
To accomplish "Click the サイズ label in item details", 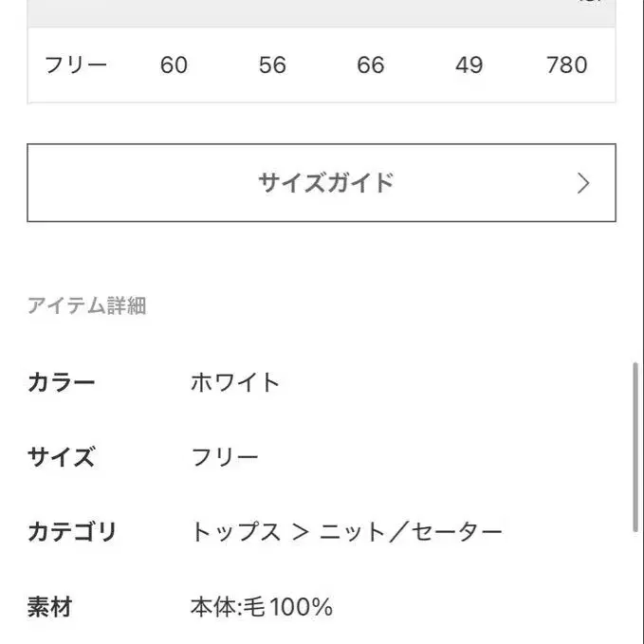I will coord(62,457).
